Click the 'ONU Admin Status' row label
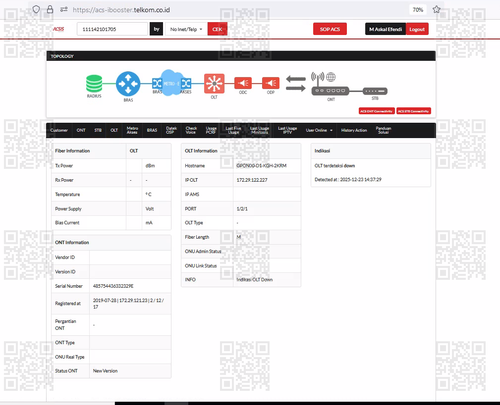This screenshot has height=405, width=500. 203,251
